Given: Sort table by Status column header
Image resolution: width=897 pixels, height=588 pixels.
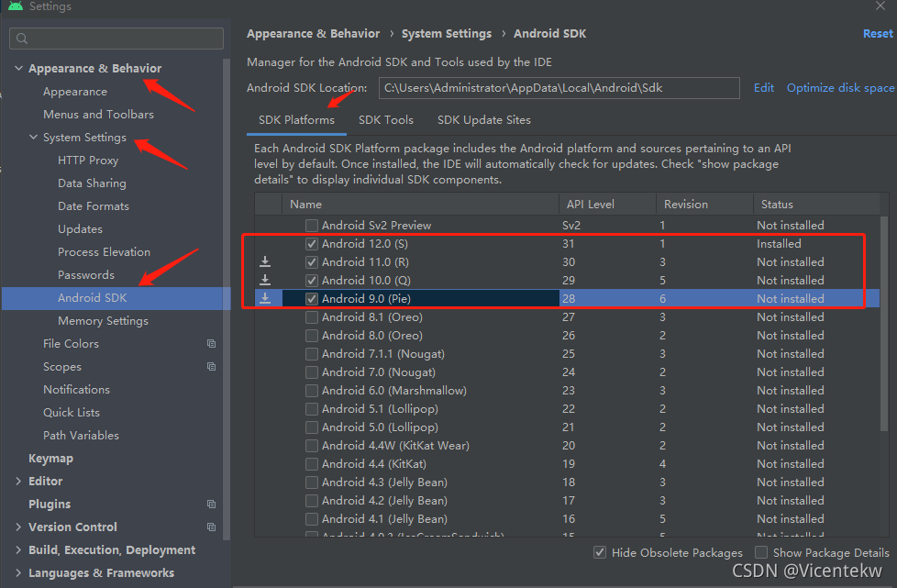Looking at the screenshot, I should [x=816, y=205].
